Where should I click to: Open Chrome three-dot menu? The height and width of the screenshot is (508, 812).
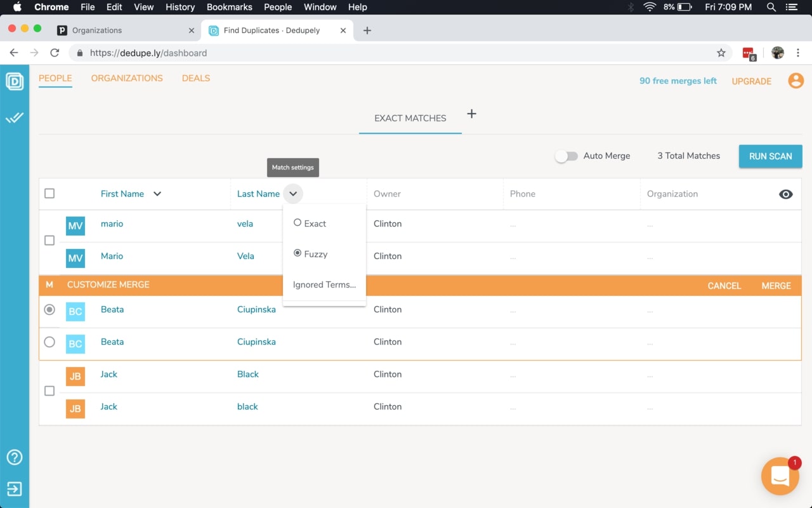click(x=799, y=53)
